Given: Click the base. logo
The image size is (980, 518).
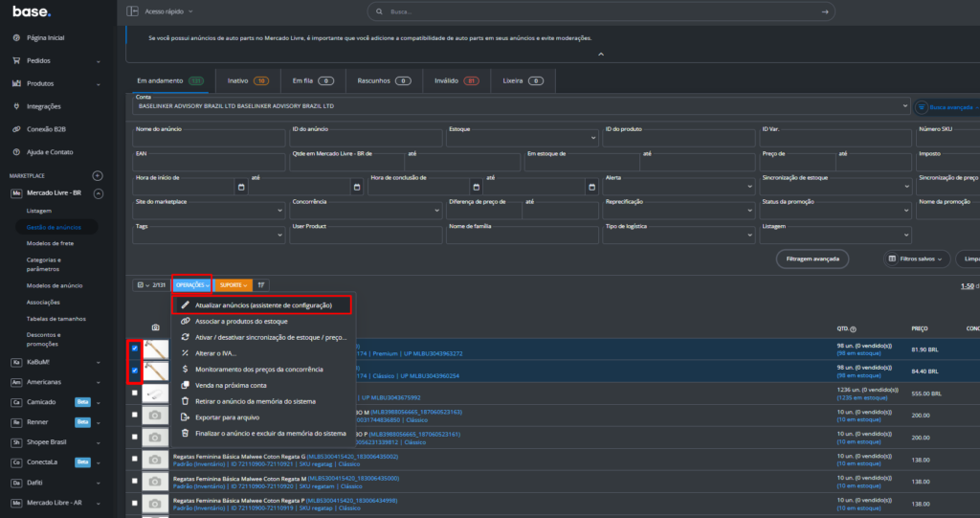Looking at the screenshot, I should [x=32, y=11].
